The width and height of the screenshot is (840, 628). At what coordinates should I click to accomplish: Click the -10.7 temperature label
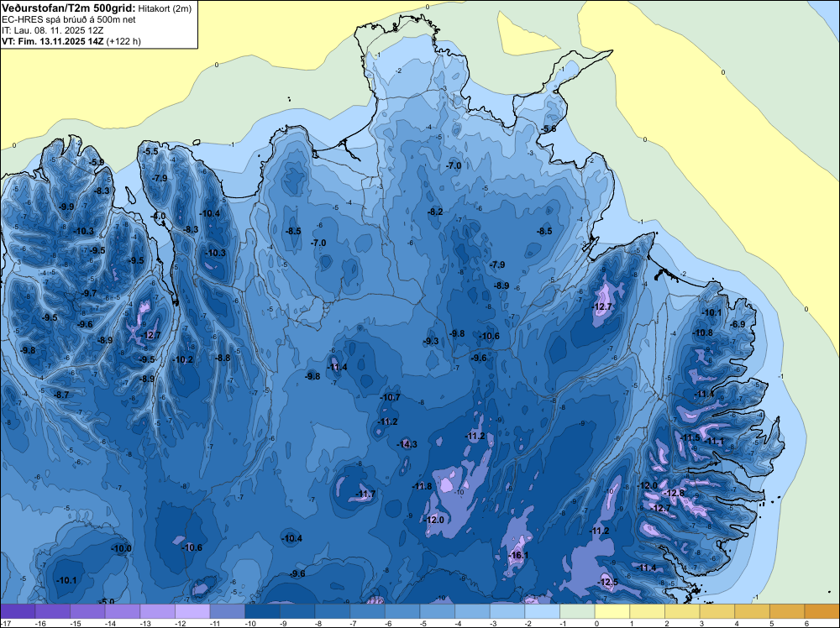tap(390, 397)
